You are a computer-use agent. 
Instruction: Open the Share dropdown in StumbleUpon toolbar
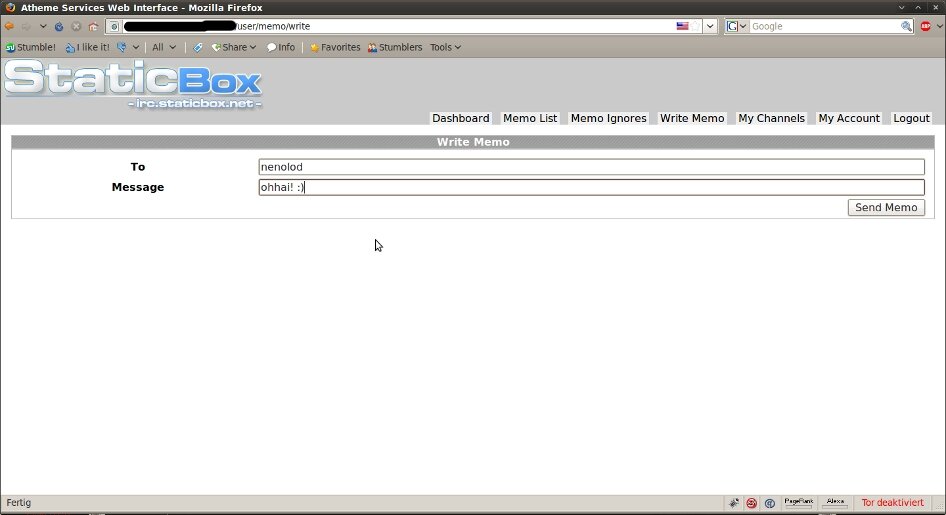coord(234,47)
